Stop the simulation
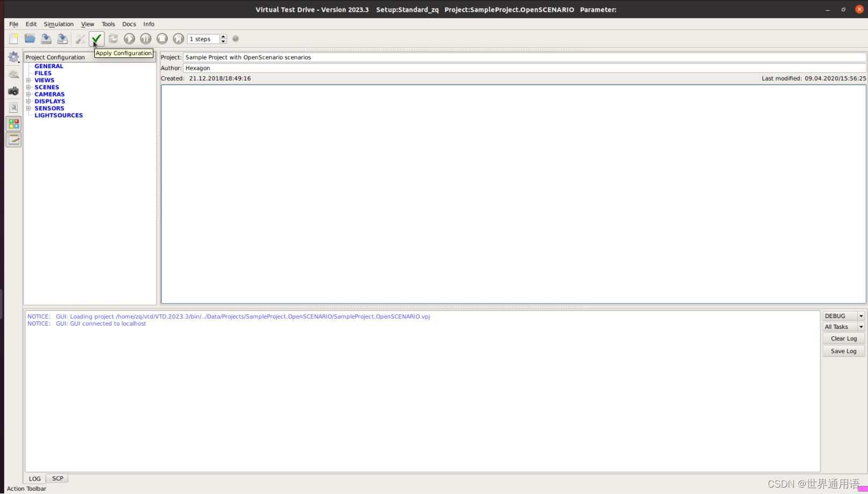Viewport: 868px width, 494px height. pos(162,39)
